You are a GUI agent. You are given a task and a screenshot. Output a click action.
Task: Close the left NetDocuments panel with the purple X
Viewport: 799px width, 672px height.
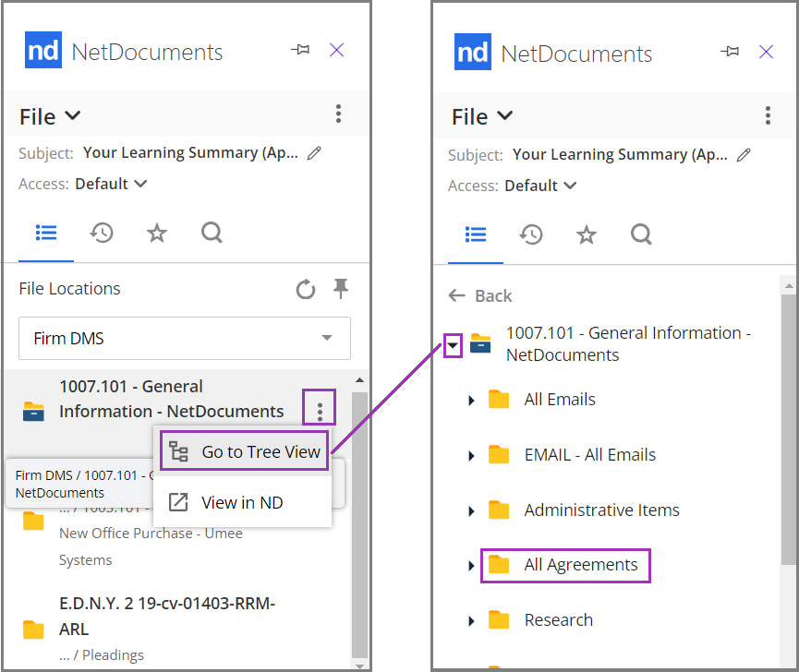(336, 51)
